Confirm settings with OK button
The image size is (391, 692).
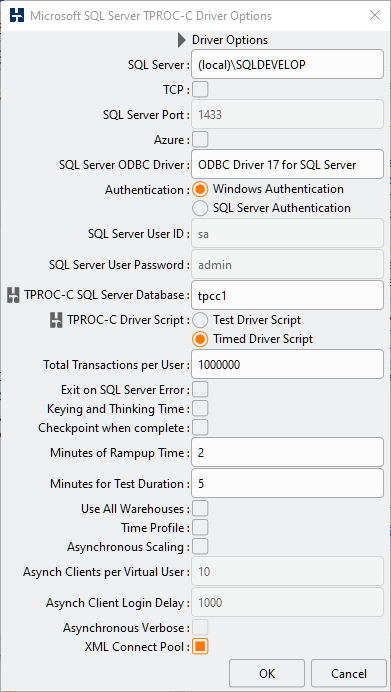point(267,673)
